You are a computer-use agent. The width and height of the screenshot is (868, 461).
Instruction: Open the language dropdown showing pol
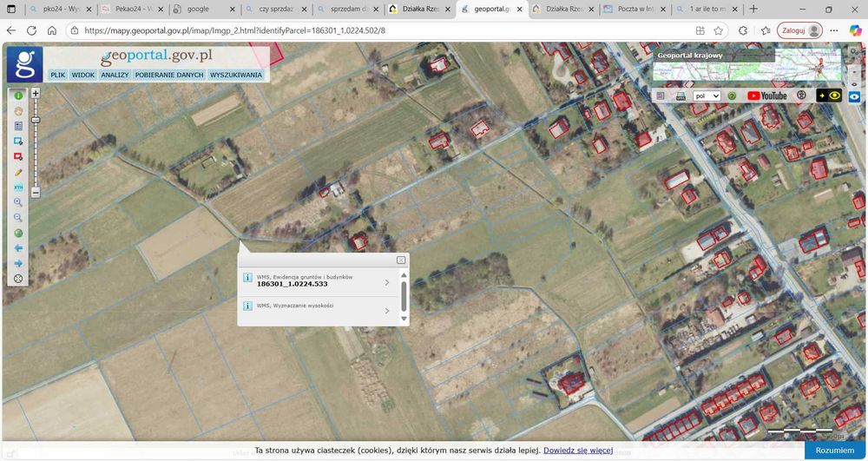707,95
